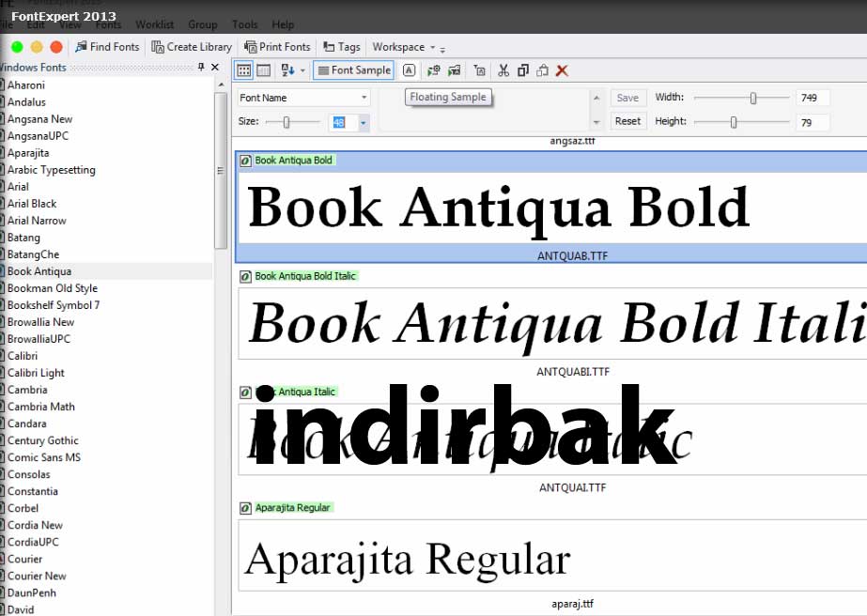Click the Find Fonts toolbar button
This screenshot has width=867, height=616.
[107, 47]
